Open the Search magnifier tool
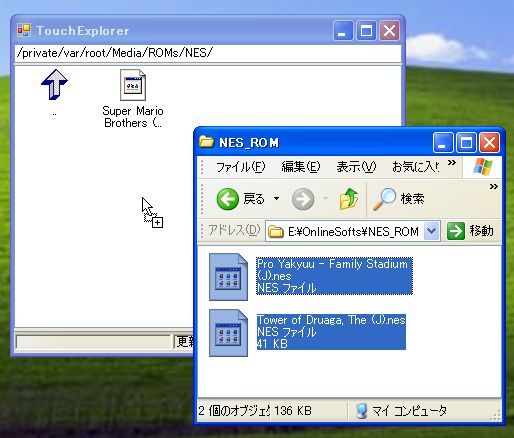The image size is (514, 438). pos(384,199)
